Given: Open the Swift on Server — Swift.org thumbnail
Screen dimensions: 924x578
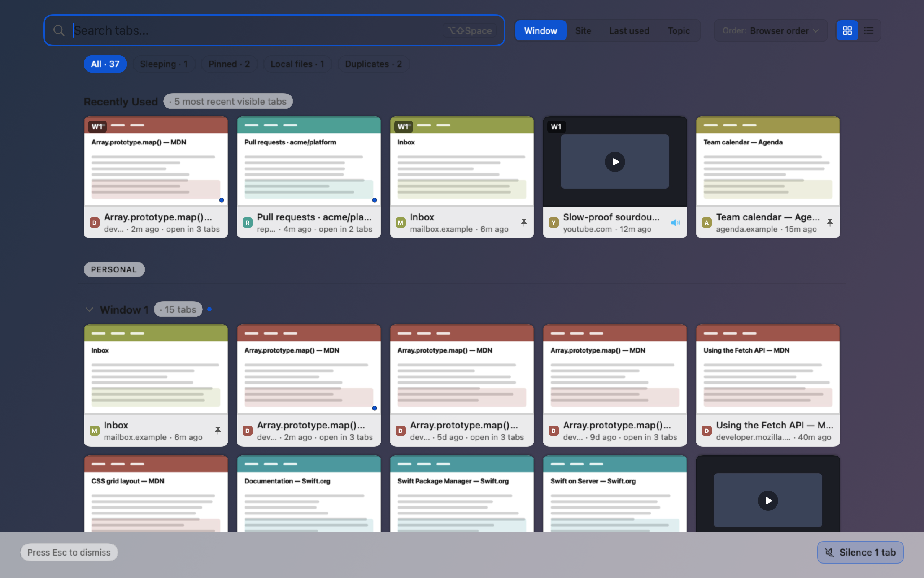Looking at the screenshot, I should (615, 493).
